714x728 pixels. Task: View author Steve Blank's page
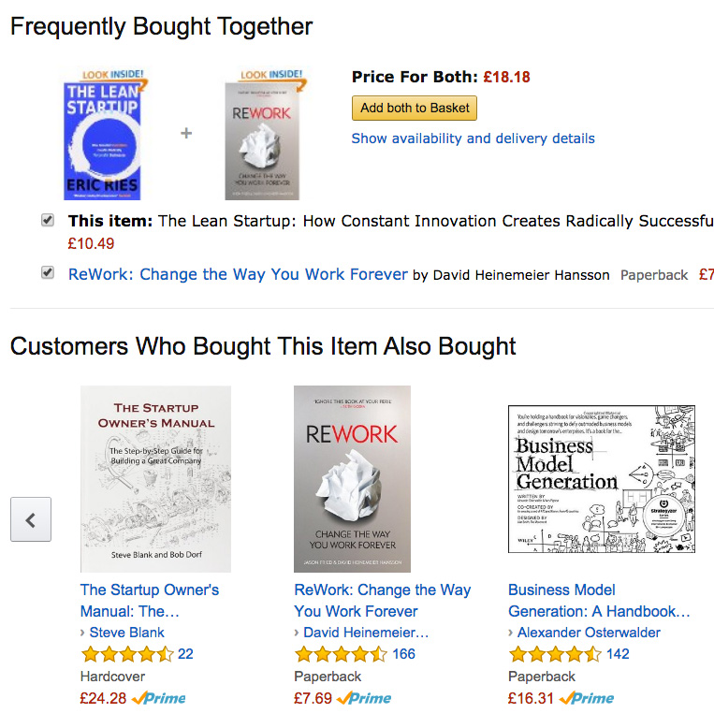[x=127, y=633]
